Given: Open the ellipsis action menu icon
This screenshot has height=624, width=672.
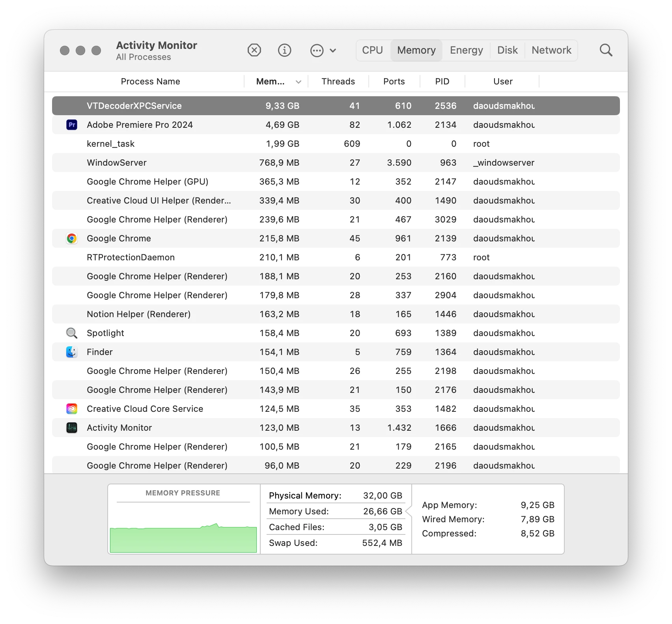Looking at the screenshot, I should pyautogui.click(x=317, y=50).
